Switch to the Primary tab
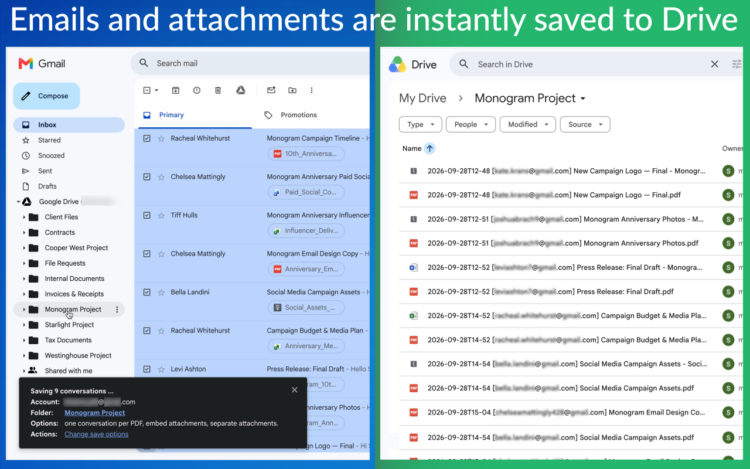The image size is (750, 469). 194,115
